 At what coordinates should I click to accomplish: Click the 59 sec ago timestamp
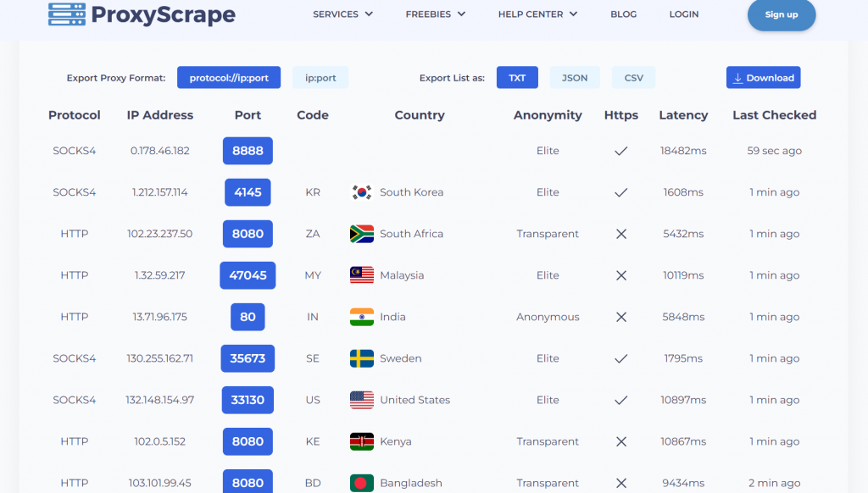(775, 151)
